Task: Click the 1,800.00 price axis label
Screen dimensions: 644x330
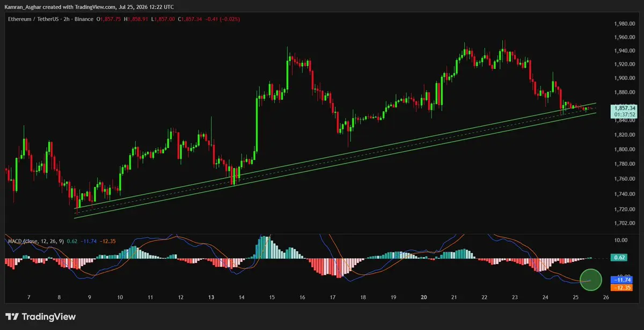Action: click(625, 150)
